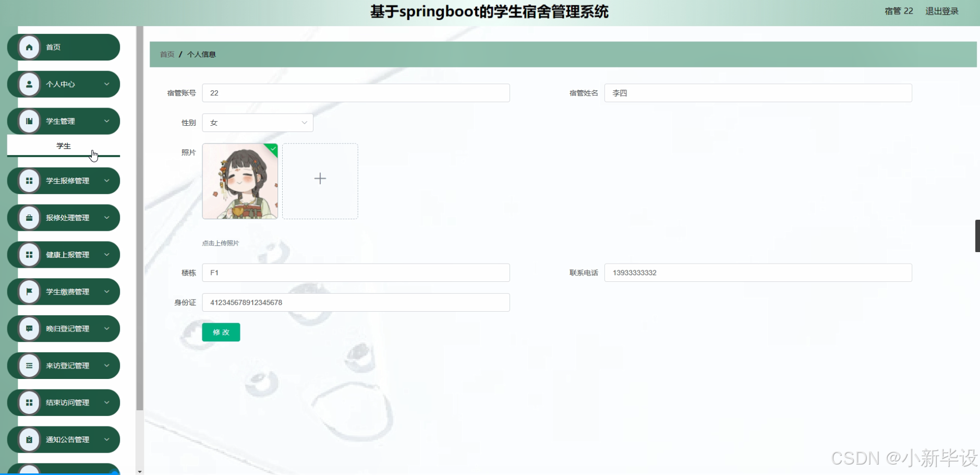
Task: Click the 学生缴费管理 flag icon
Action: (29, 291)
